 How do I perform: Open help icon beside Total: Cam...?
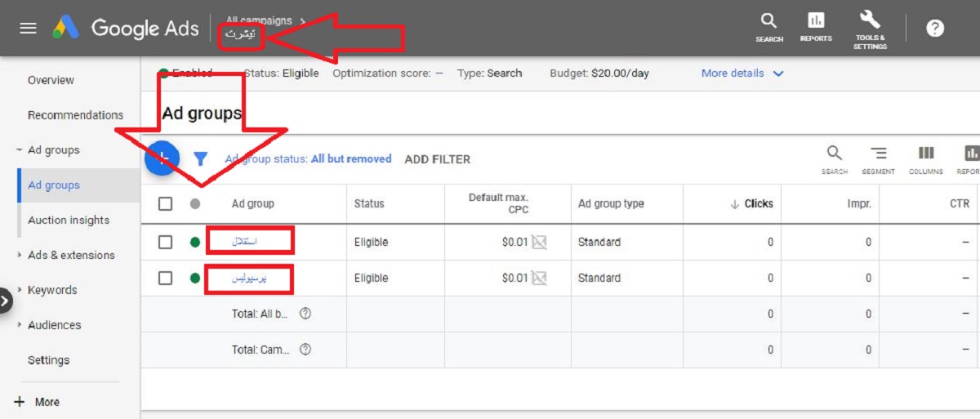coord(305,350)
